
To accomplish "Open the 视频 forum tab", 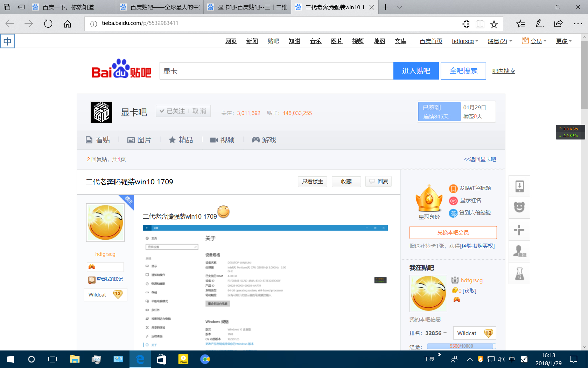I will click(x=223, y=140).
